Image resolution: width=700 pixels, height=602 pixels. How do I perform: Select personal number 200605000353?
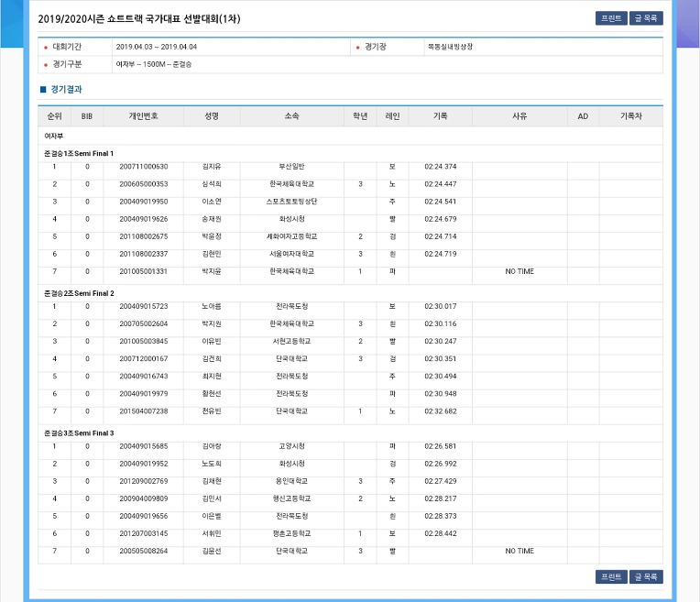click(144, 184)
